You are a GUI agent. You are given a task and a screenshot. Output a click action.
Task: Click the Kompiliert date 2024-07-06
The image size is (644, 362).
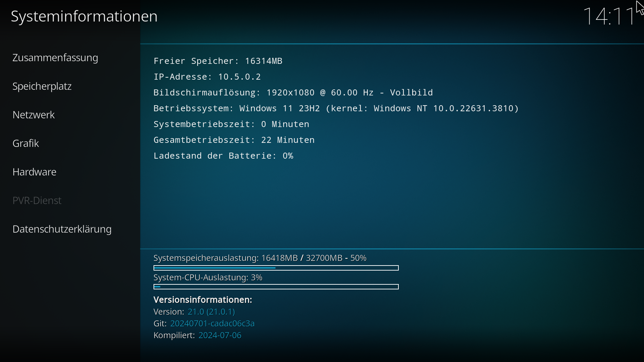220,335
